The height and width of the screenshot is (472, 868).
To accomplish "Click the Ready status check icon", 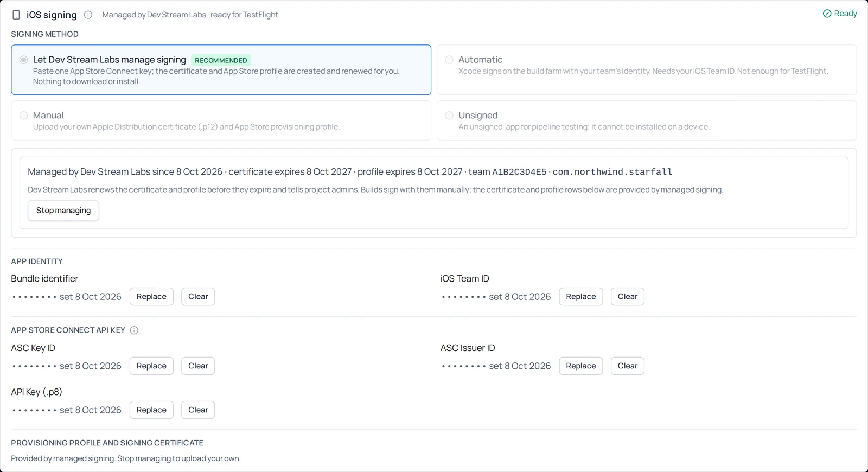I will point(827,14).
